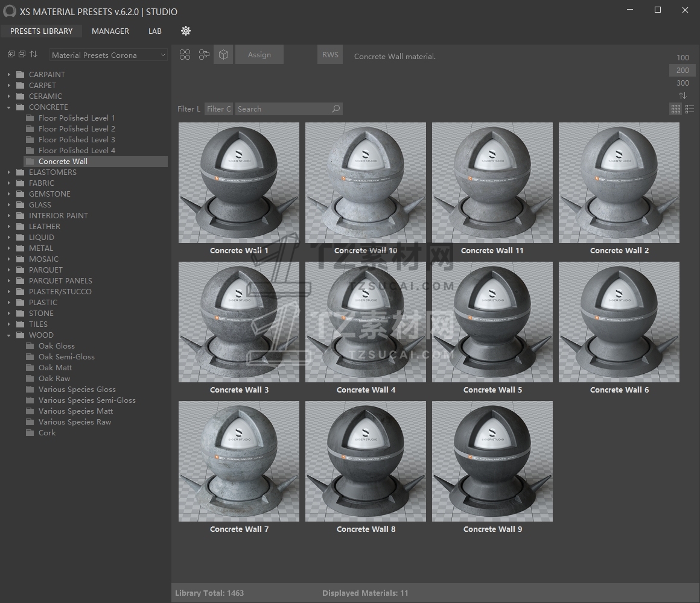Click the cube icon next to Assign

point(223,55)
